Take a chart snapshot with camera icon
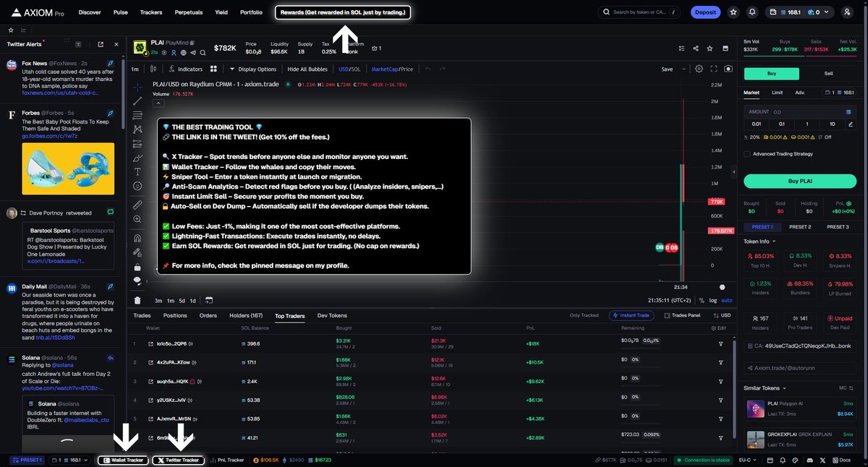 pos(728,69)
